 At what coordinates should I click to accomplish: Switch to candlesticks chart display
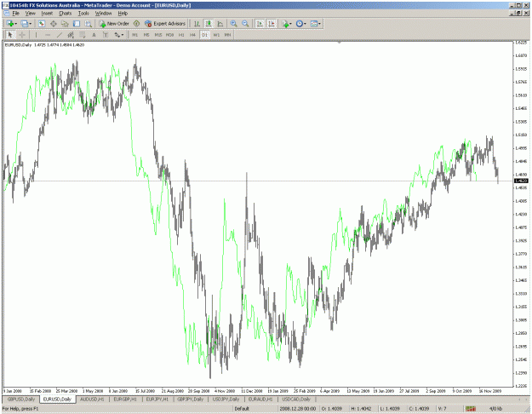pos(209,24)
